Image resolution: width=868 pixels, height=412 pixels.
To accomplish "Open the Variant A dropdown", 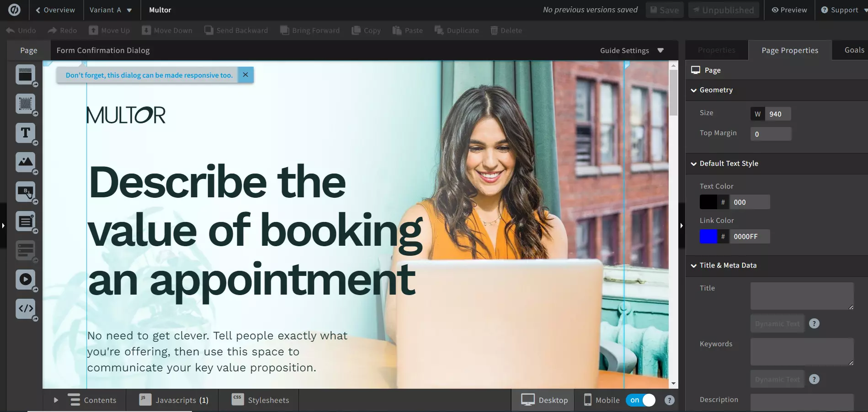I will [111, 10].
